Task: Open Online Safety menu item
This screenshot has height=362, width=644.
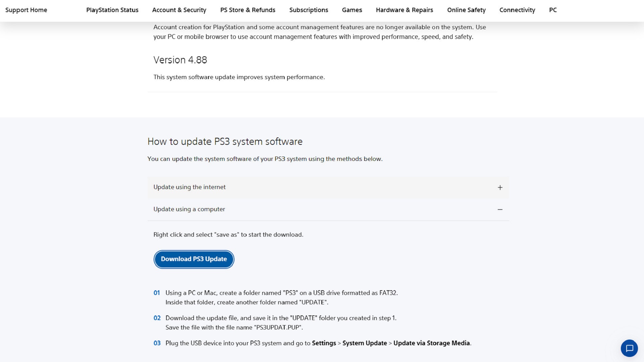Action: tap(466, 10)
